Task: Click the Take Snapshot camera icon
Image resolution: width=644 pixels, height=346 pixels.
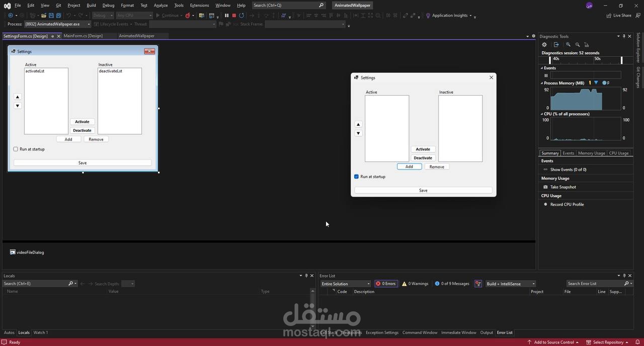Action: 545,187
